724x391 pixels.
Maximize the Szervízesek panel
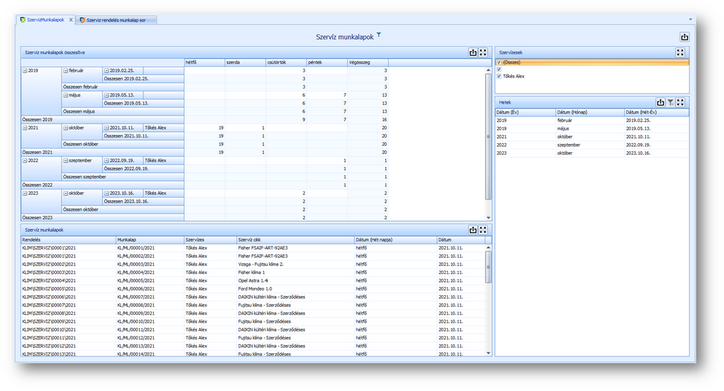(x=680, y=53)
